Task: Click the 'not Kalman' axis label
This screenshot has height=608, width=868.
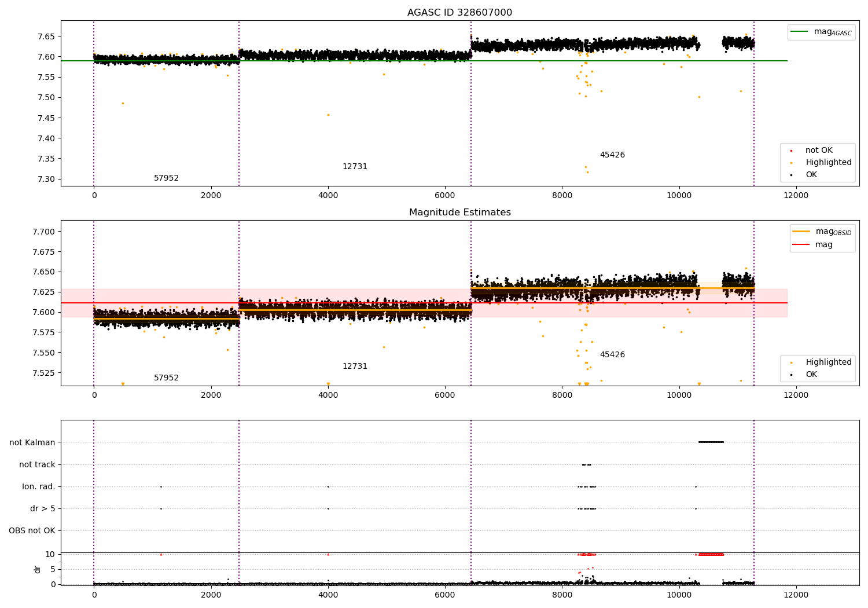Action: (32, 442)
